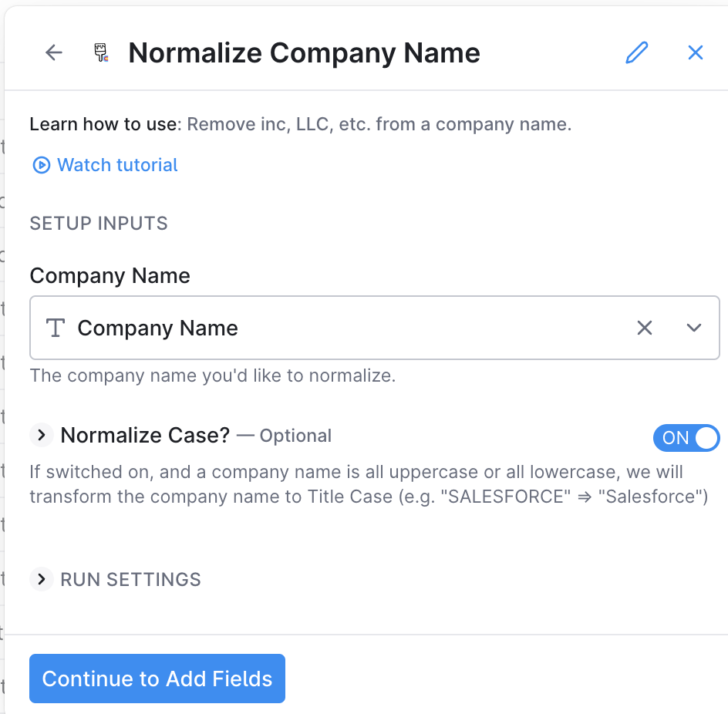Select the Company Name input field
Image resolution: width=728 pixels, height=714 pixels.
pyautogui.click(x=375, y=328)
